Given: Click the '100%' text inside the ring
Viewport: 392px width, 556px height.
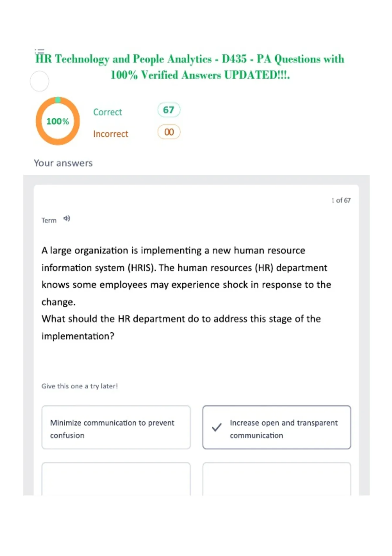Looking at the screenshot, I should pyautogui.click(x=58, y=121).
